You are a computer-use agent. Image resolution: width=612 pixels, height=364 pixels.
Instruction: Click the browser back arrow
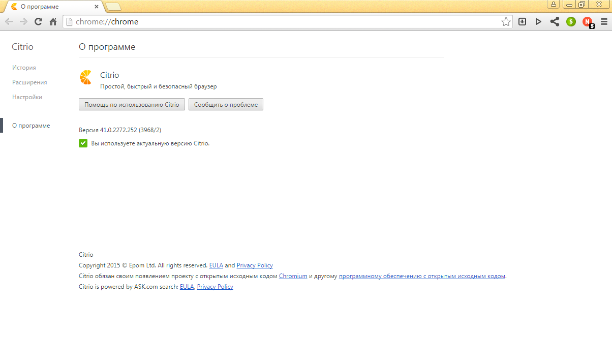pos(9,22)
